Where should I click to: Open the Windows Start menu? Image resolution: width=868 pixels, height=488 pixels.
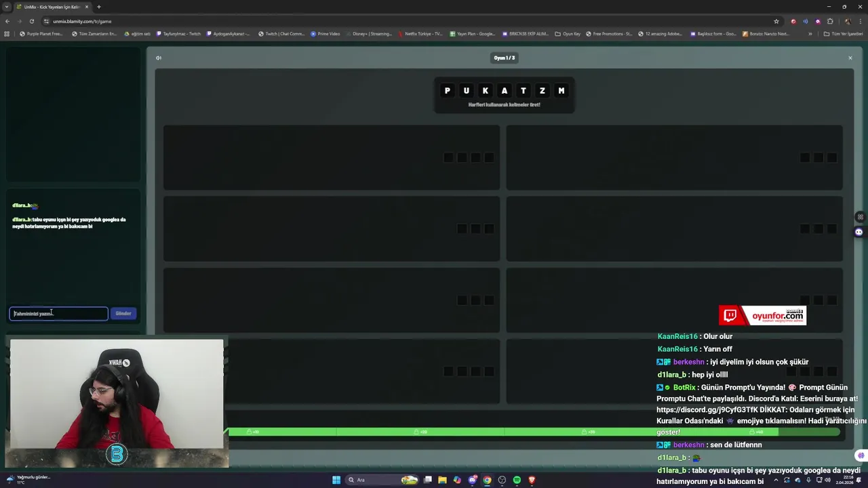(336, 480)
